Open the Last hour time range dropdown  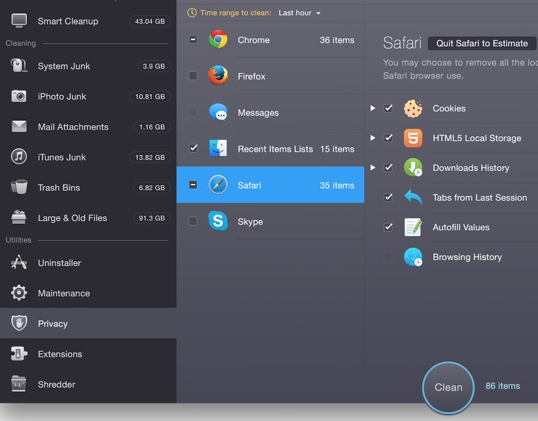299,13
